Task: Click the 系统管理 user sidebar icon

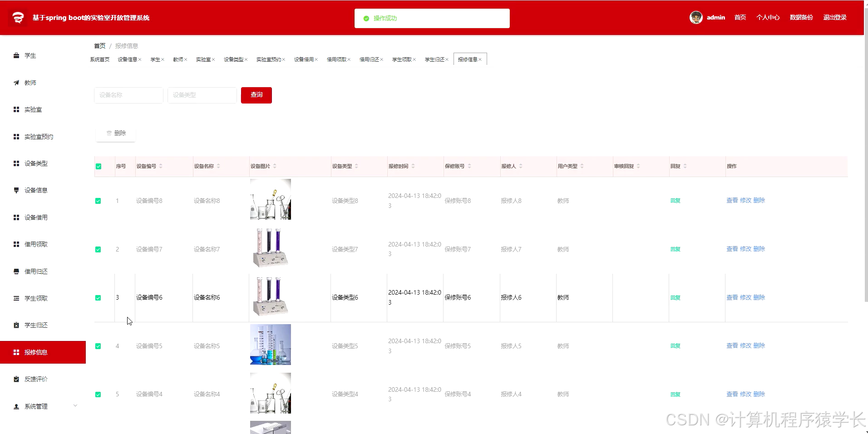Action: [x=16, y=406]
